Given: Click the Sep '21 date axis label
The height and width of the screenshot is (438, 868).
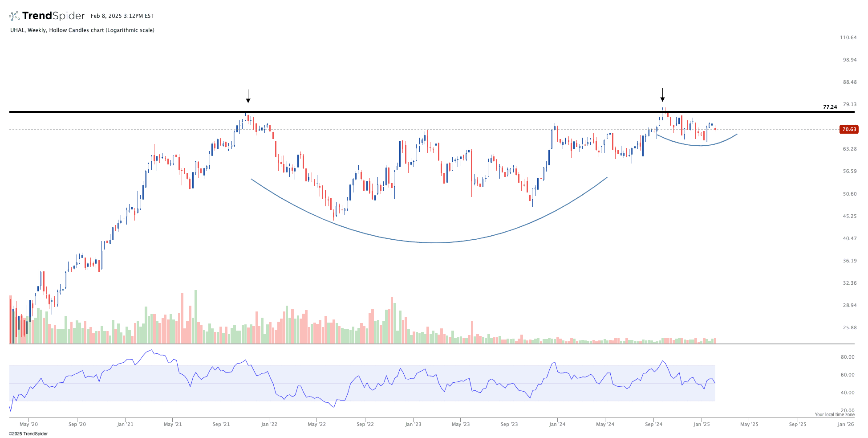Looking at the screenshot, I should (x=221, y=424).
